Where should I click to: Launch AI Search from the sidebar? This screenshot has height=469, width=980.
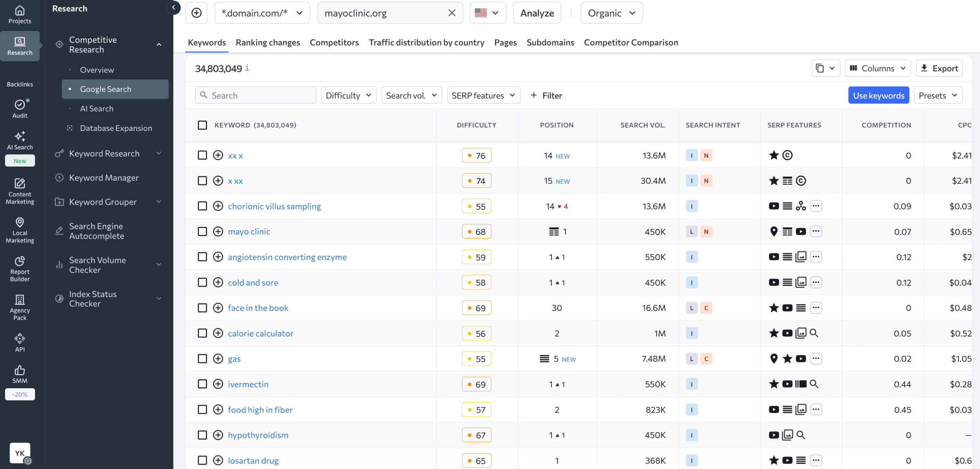click(x=20, y=141)
